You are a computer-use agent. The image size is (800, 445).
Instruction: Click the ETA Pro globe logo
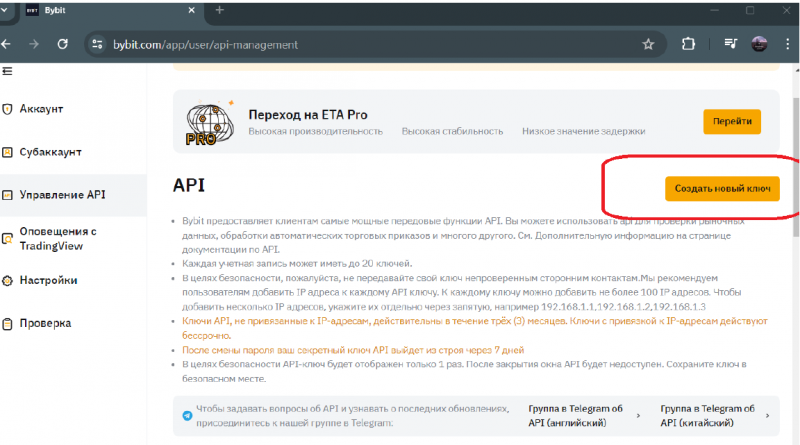click(x=209, y=123)
